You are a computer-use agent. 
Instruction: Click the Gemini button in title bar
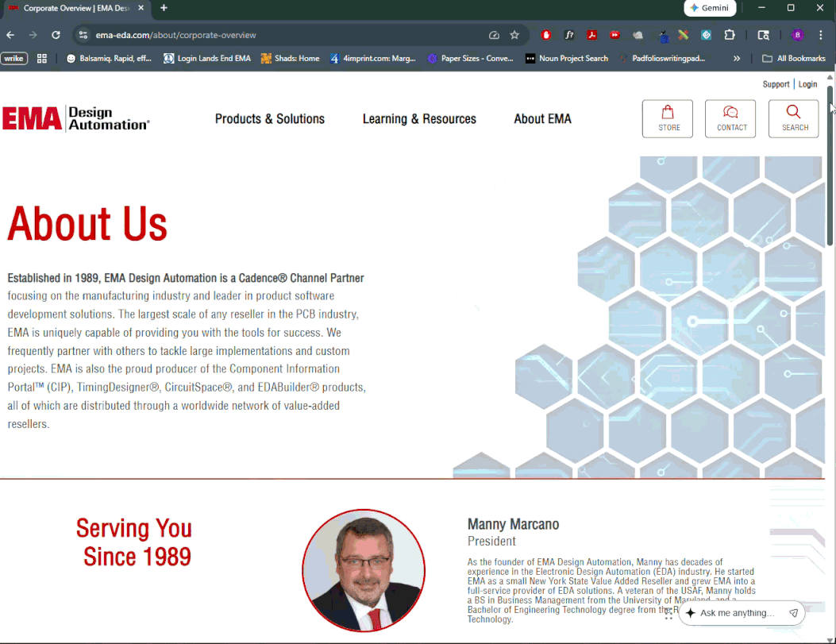[710, 8]
